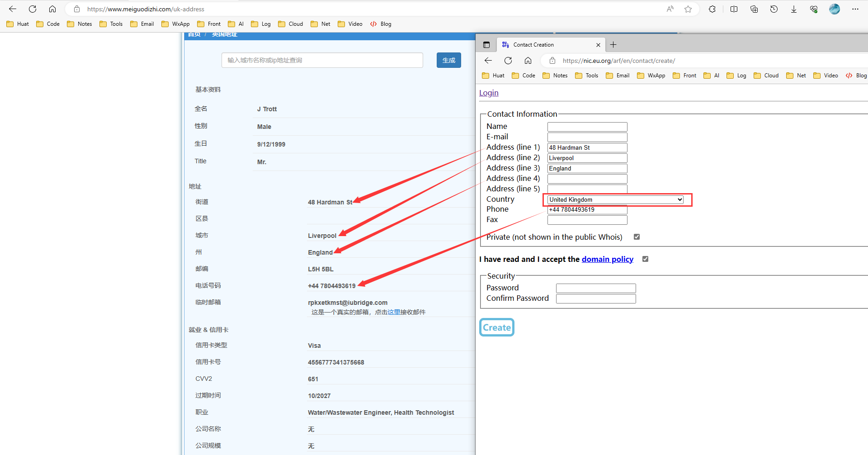Open the new tab plus button

pos(613,45)
